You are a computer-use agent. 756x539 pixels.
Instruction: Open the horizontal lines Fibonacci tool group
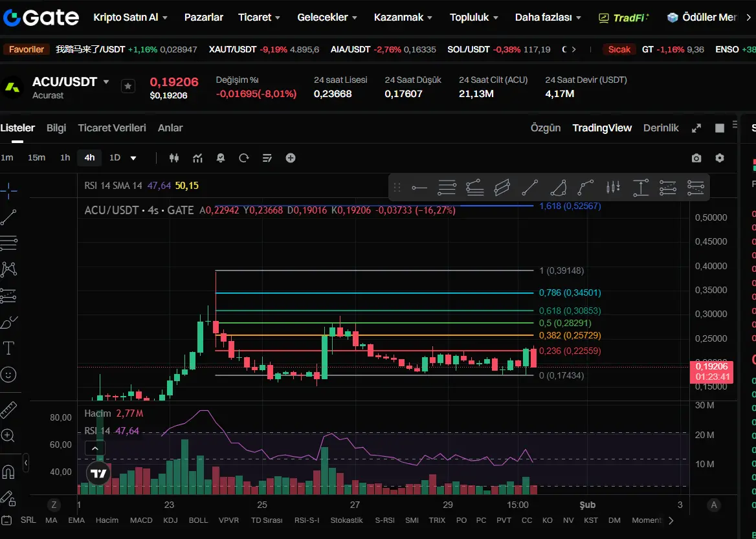tap(8, 243)
